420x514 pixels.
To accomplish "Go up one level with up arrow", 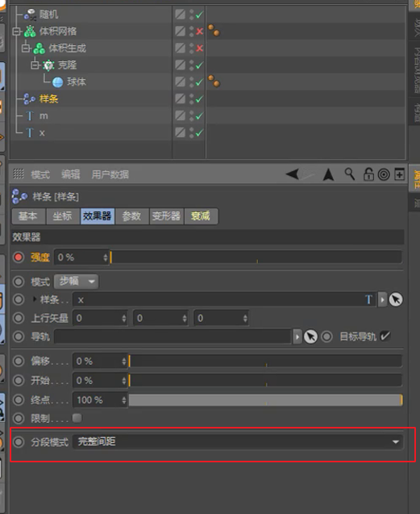I will [328, 174].
